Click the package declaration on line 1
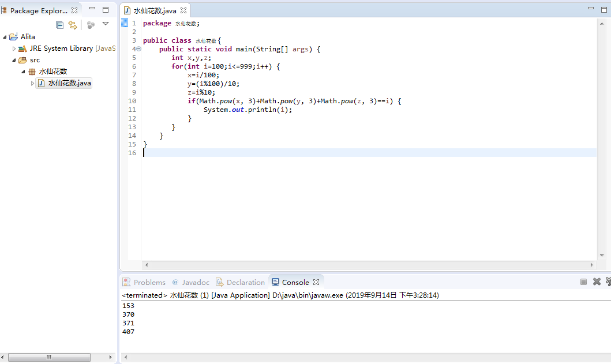The height and width of the screenshot is (364, 611). pos(171,24)
